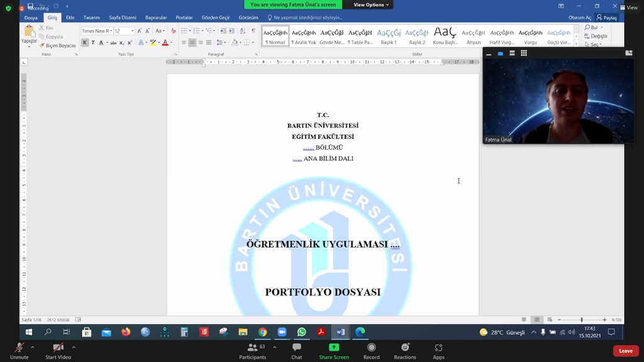Image resolution: width=644 pixels, height=362 pixels.
Task: Toggle strikethrough (abc) formatting
Action: click(113, 43)
